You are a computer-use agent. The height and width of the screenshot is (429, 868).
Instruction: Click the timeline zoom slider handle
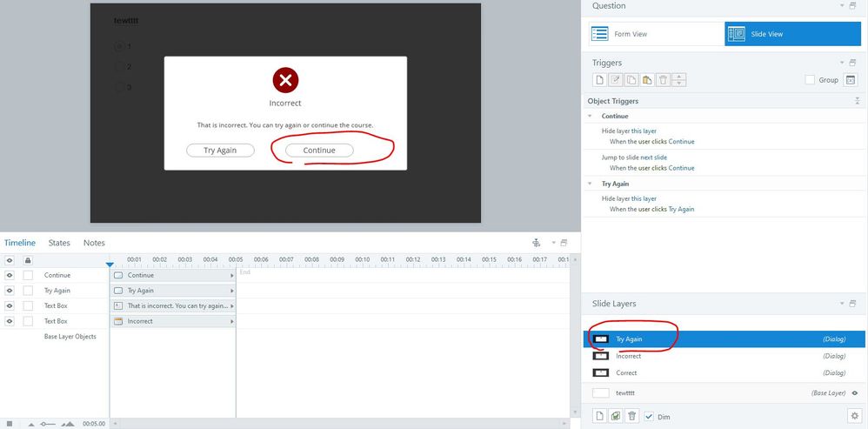click(x=44, y=424)
